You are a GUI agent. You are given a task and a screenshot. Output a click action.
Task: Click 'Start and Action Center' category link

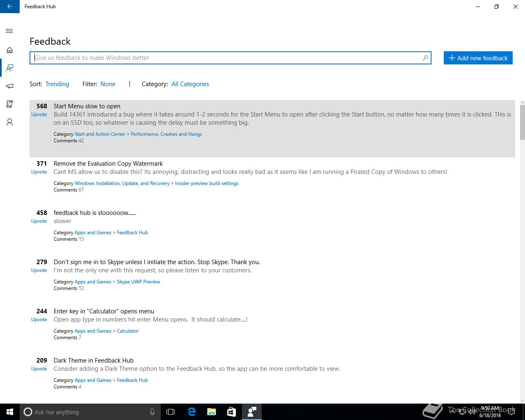[x=100, y=134]
